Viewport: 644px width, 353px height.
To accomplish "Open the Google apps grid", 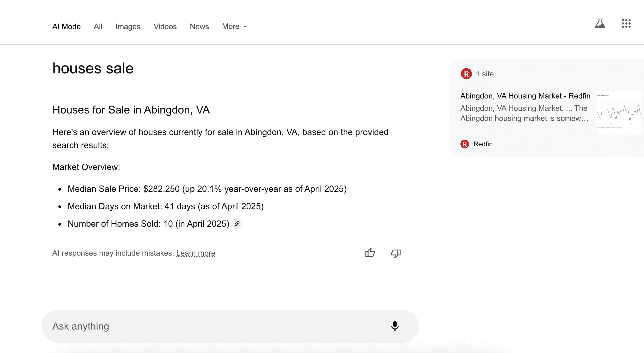I will (x=626, y=24).
